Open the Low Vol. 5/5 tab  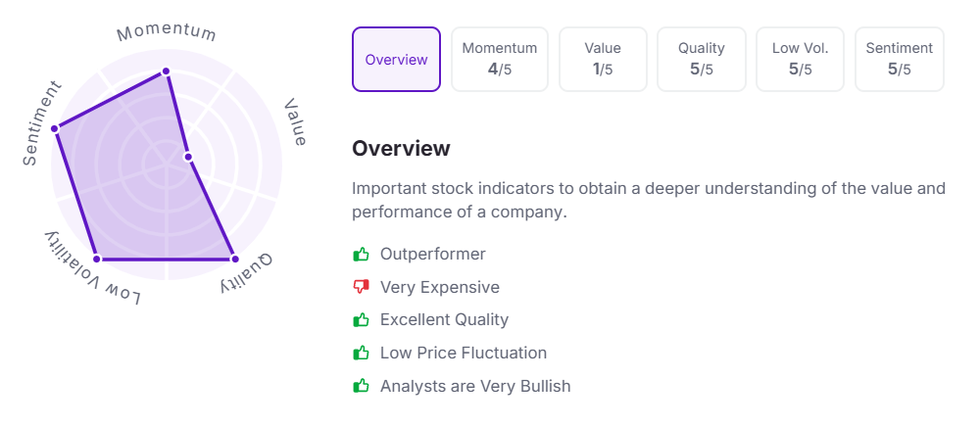click(x=800, y=60)
